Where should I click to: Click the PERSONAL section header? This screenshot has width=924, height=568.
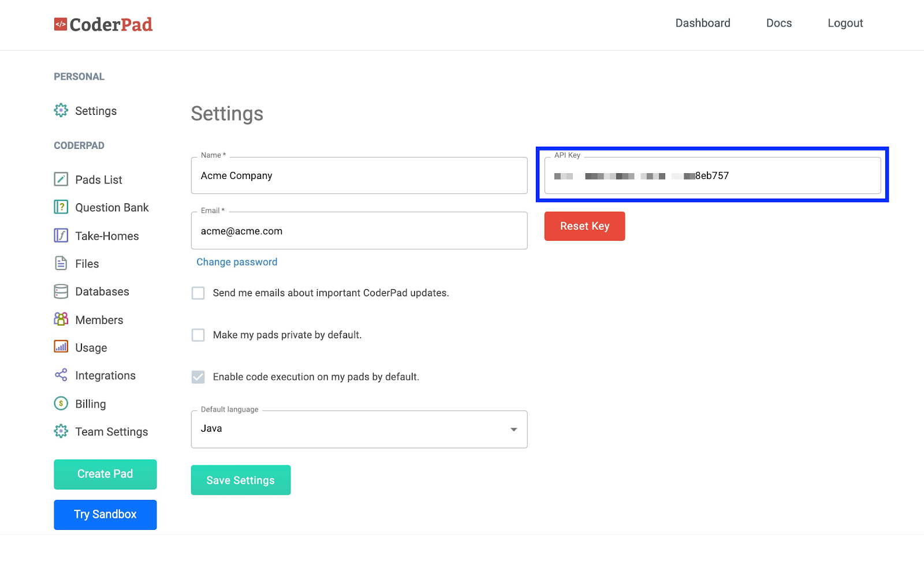(x=79, y=77)
